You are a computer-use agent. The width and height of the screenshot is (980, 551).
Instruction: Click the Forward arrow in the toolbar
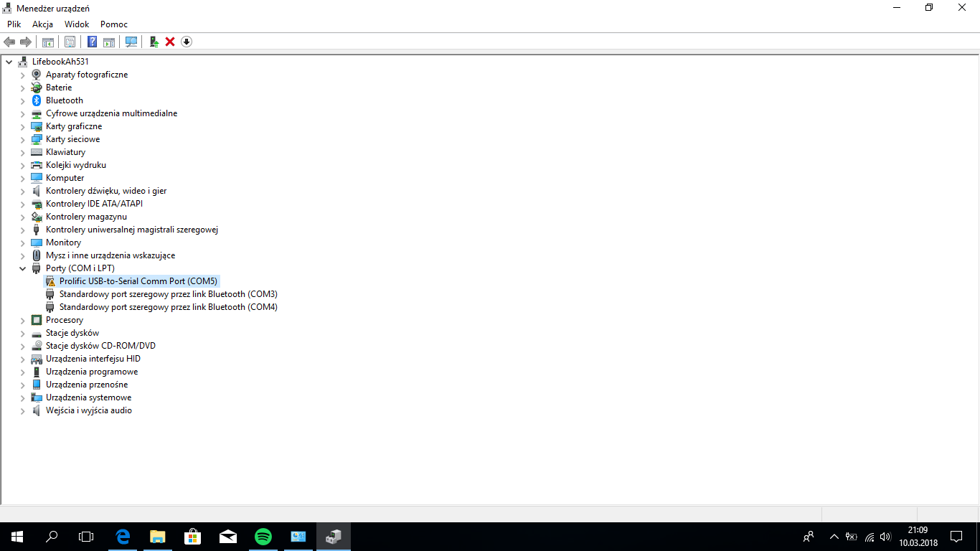(26, 42)
